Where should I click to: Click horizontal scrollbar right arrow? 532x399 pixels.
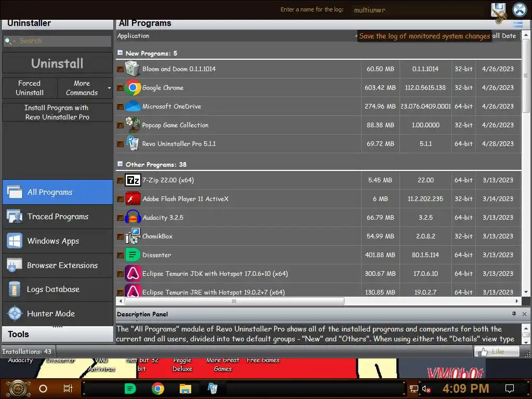pyautogui.click(x=517, y=301)
